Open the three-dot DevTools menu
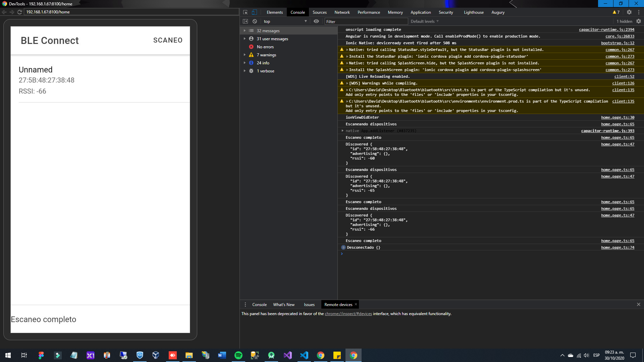644x362 pixels. [639, 12]
